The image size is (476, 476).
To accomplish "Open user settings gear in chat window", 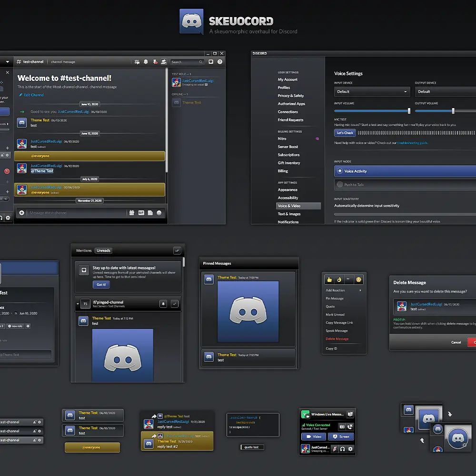I will tap(8, 218).
